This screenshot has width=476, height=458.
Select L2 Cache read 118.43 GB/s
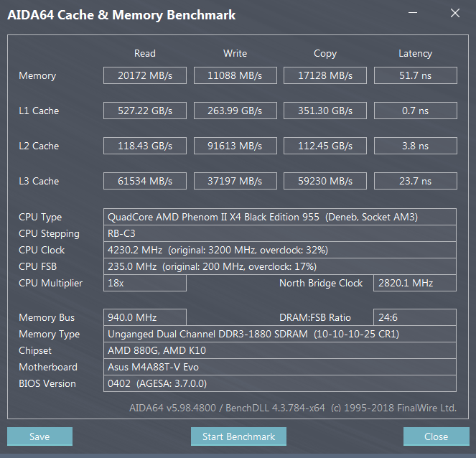point(145,146)
